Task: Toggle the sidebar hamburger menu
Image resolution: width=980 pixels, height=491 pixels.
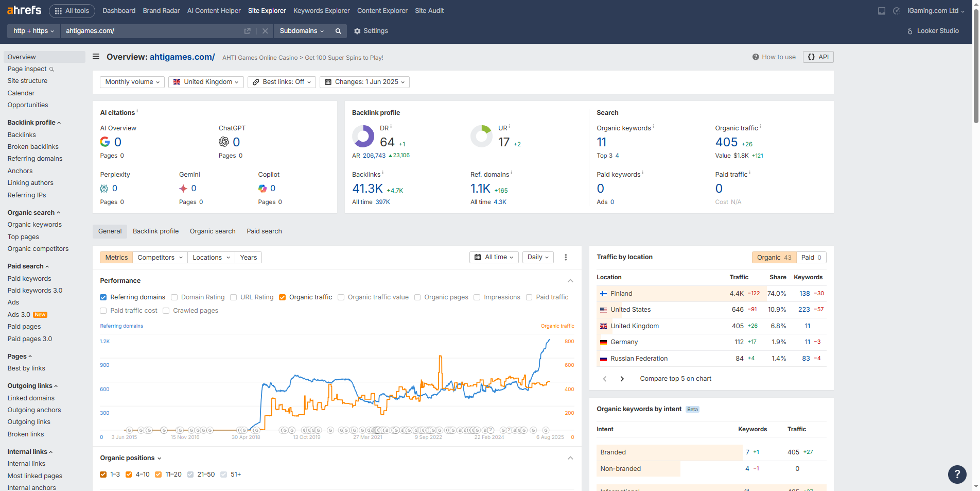Action: click(96, 57)
